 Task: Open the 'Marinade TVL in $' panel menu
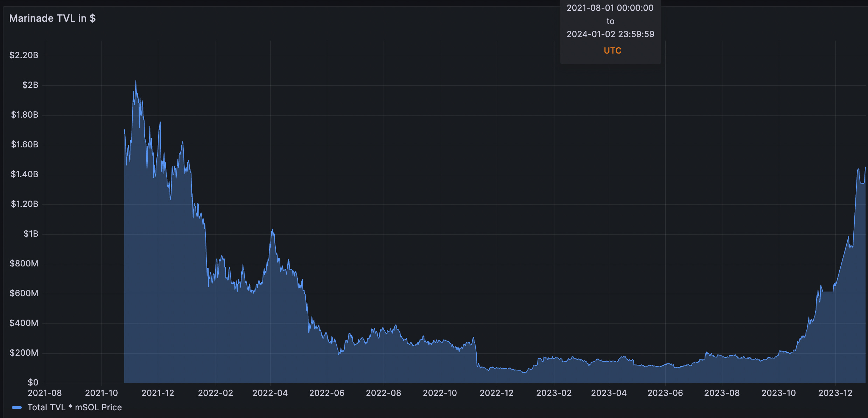click(52, 18)
